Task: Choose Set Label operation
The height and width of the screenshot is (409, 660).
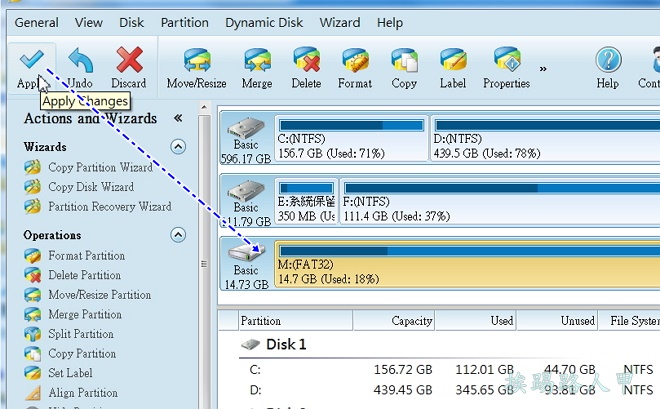Action: click(x=70, y=373)
